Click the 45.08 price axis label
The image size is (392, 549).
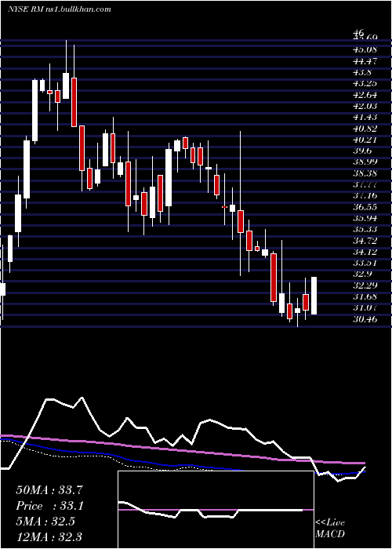click(x=365, y=49)
